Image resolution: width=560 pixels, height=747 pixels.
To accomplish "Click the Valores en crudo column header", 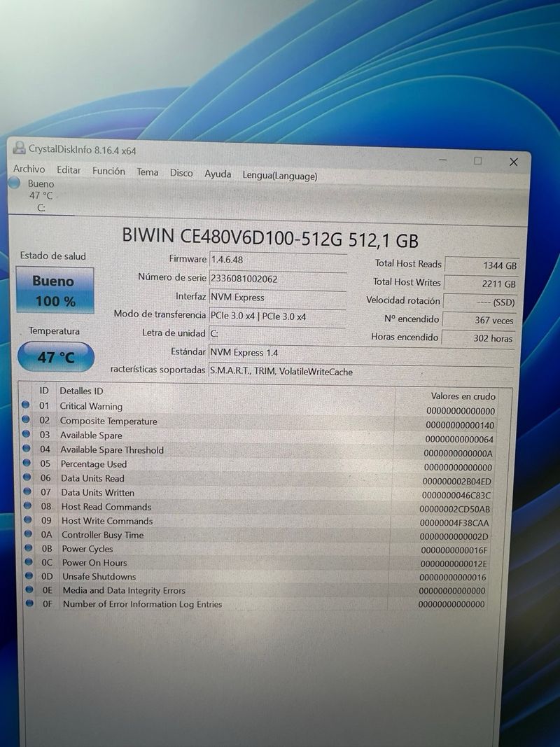I will click(x=463, y=396).
